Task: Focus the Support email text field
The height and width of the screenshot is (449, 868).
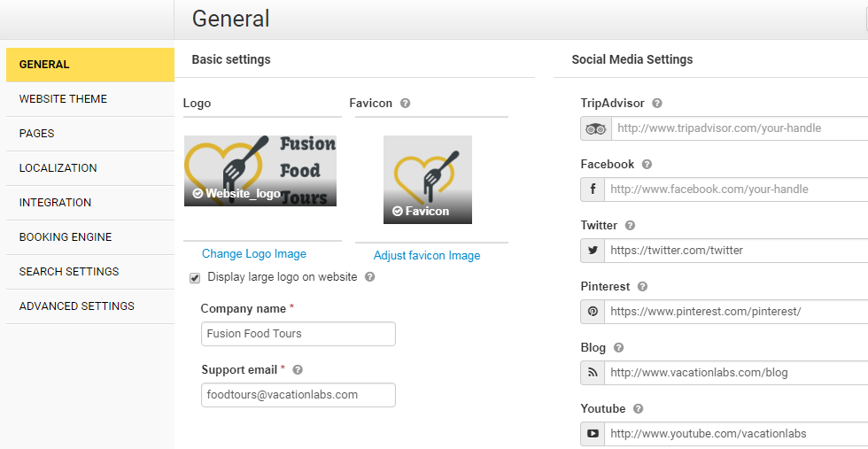Action: point(298,395)
